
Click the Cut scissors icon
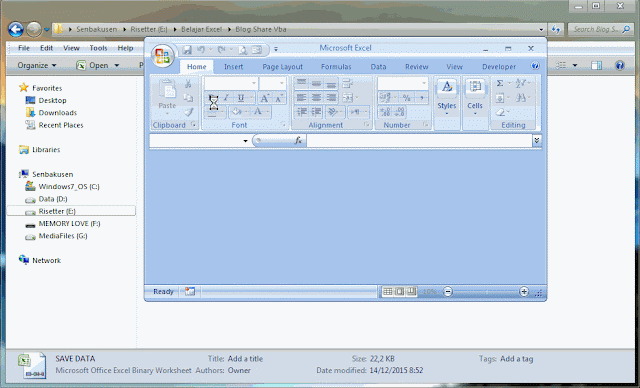[188, 84]
